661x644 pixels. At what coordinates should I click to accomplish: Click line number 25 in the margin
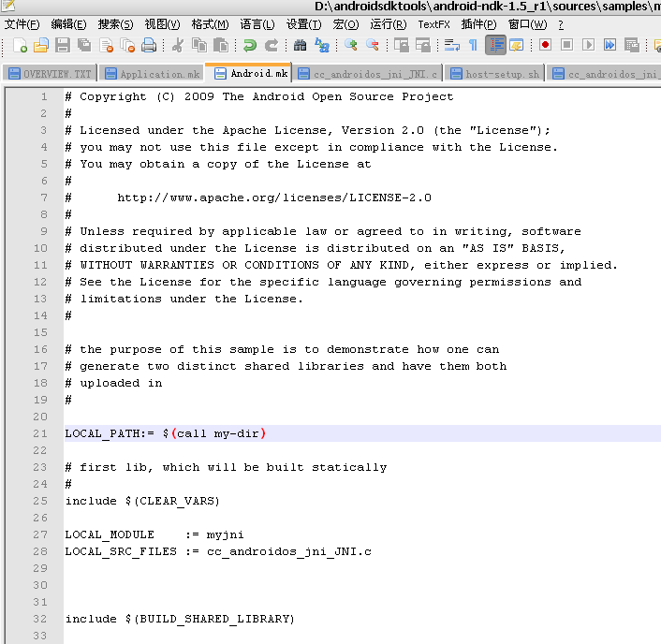coord(40,501)
